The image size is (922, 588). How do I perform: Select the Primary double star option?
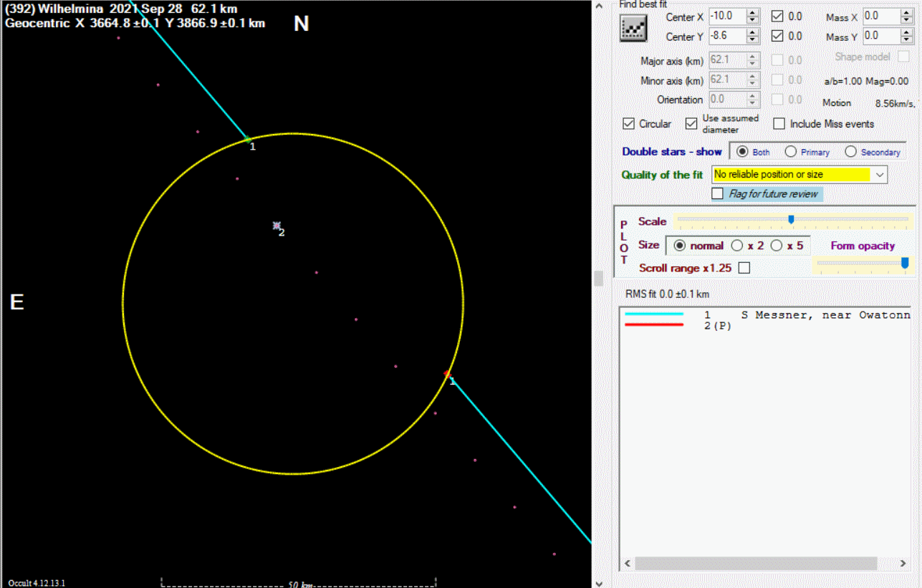(x=791, y=152)
